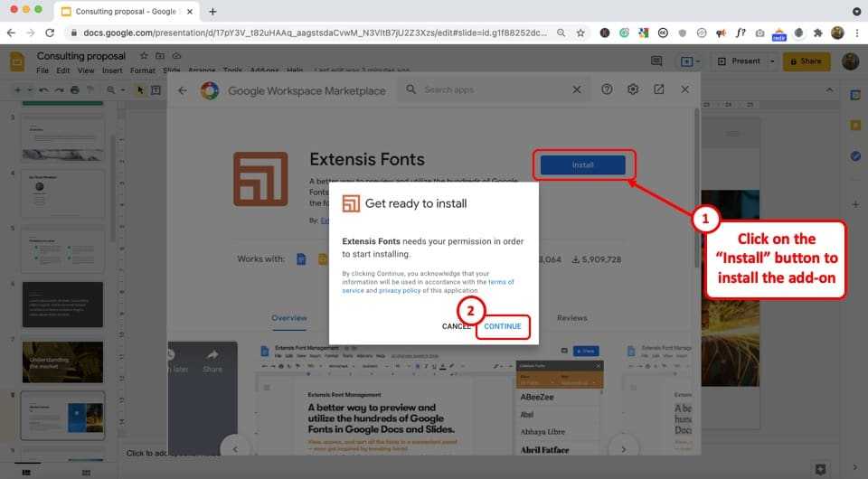Viewport: 868px width, 479px height.
Task: Click the Search apps input field
Action: tap(493, 89)
